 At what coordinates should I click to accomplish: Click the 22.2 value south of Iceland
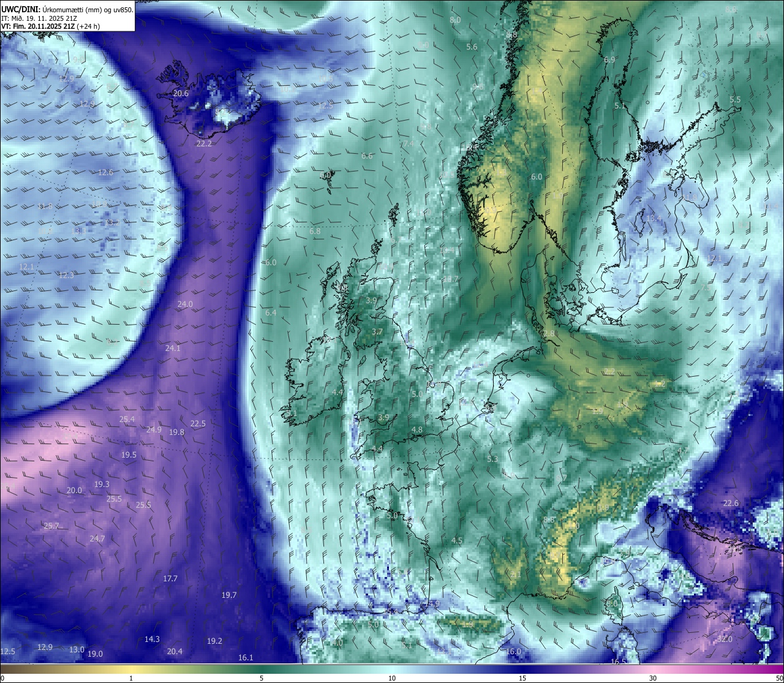pos(204,143)
